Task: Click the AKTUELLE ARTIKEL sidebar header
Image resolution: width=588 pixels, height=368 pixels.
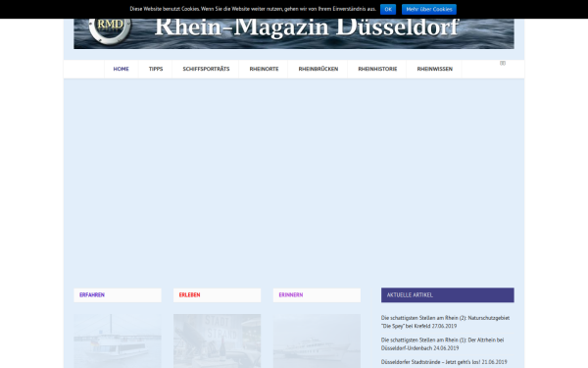Action: 448,295
